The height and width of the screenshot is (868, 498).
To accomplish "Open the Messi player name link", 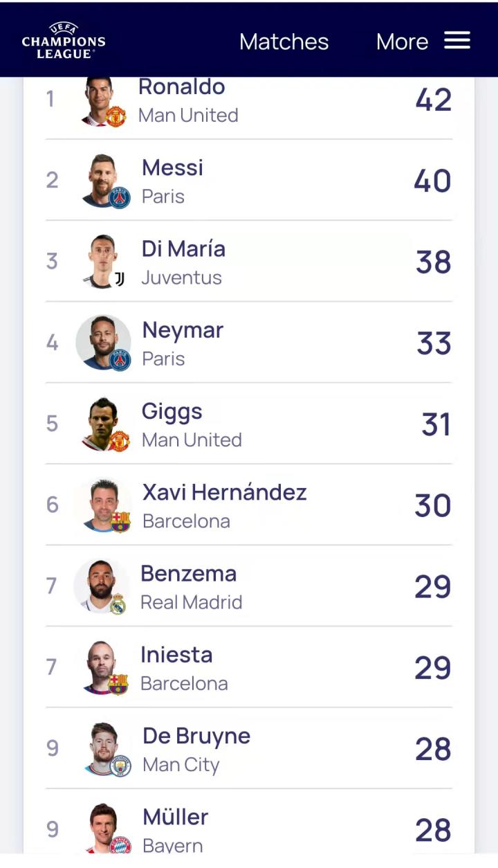I will [x=172, y=168].
